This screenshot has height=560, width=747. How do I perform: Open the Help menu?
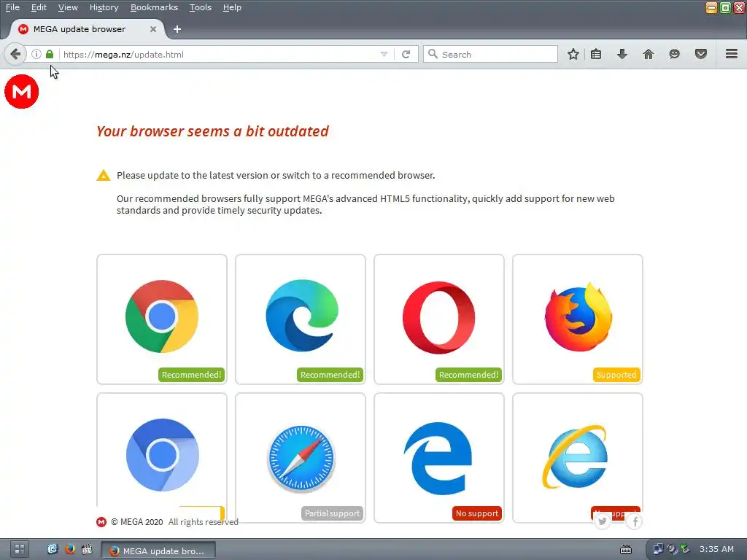point(232,7)
